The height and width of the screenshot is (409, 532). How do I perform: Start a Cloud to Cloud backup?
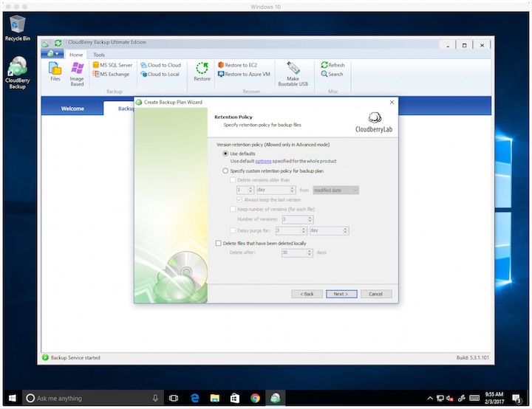[160, 65]
